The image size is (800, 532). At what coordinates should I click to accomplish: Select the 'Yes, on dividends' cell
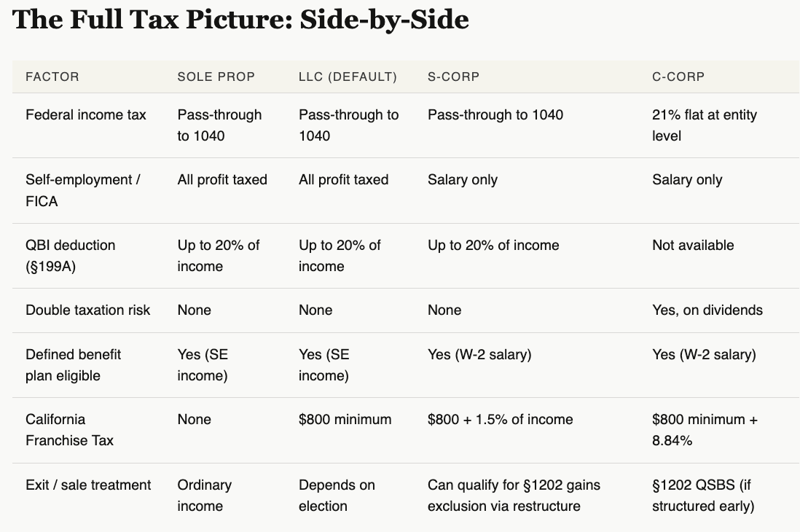coord(707,310)
